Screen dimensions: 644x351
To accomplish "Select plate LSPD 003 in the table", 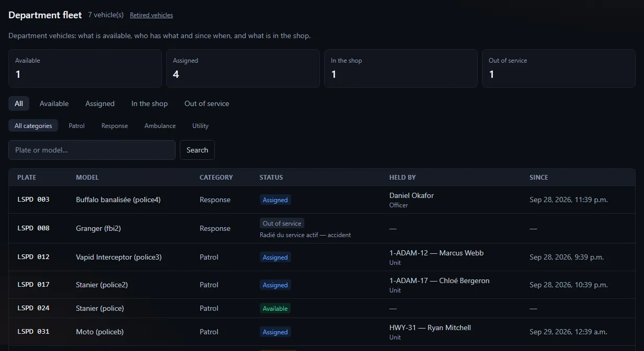I will click(33, 200).
